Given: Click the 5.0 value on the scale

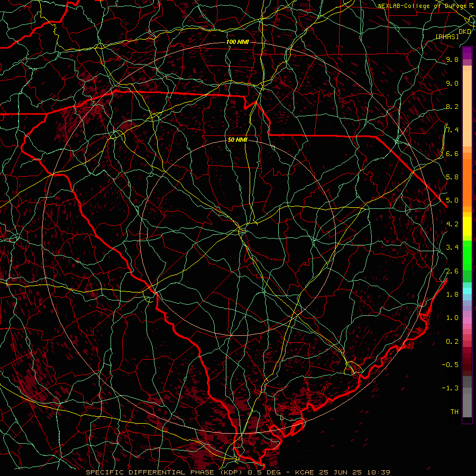Looking at the screenshot, I should (x=452, y=200).
